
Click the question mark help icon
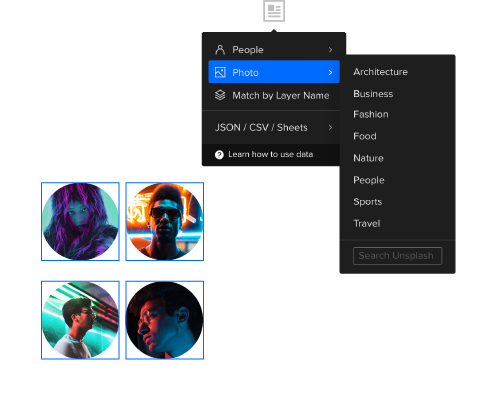pyautogui.click(x=219, y=155)
